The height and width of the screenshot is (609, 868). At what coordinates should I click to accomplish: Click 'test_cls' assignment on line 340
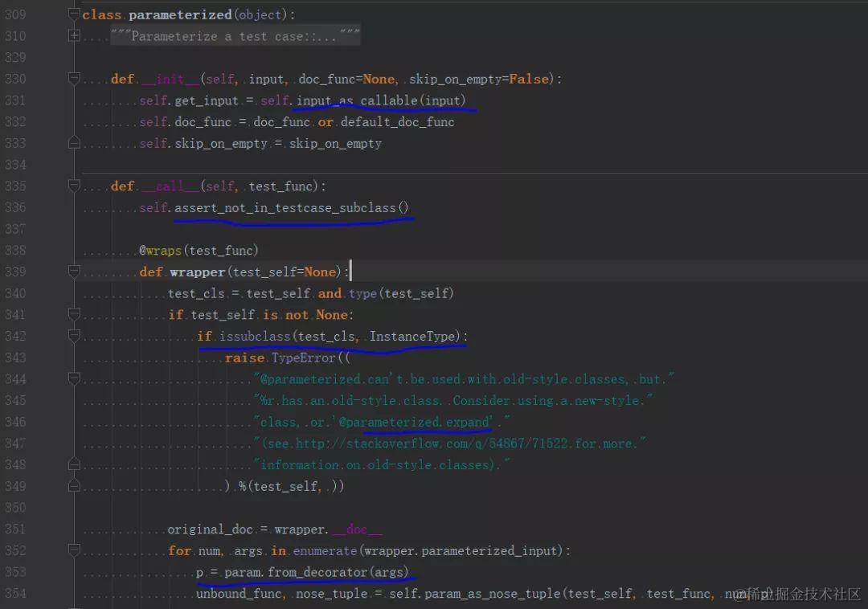196,294
